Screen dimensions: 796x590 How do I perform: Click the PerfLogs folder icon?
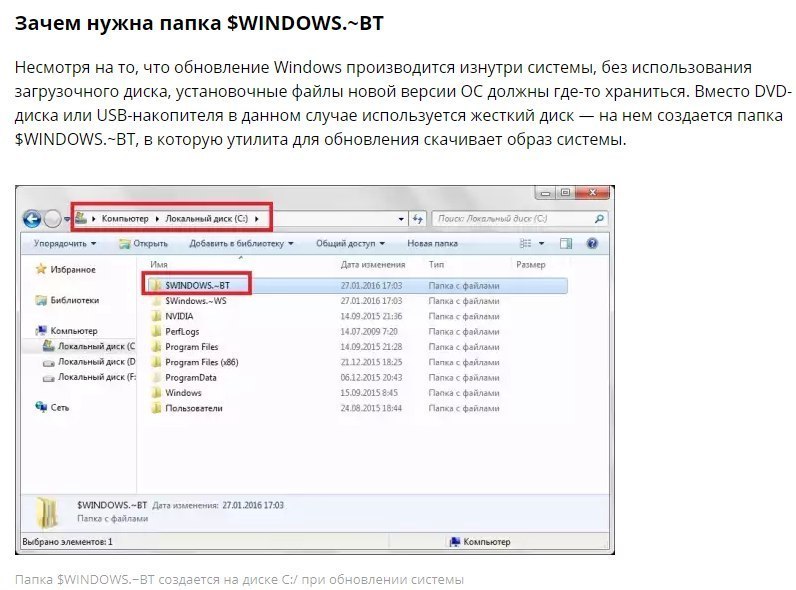coord(156,332)
